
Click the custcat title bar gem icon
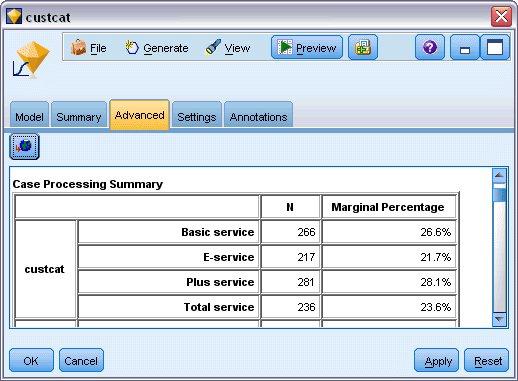tap(14, 16)
